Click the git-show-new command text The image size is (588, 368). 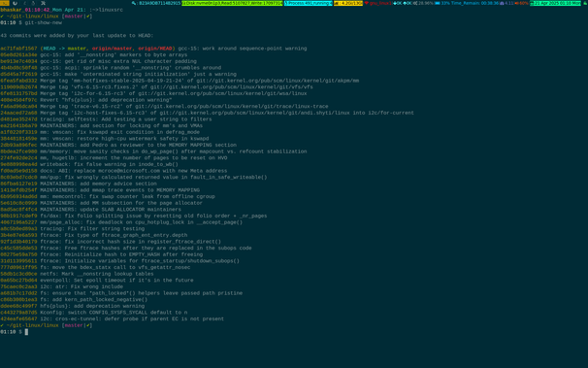click(x=43, y=22)
